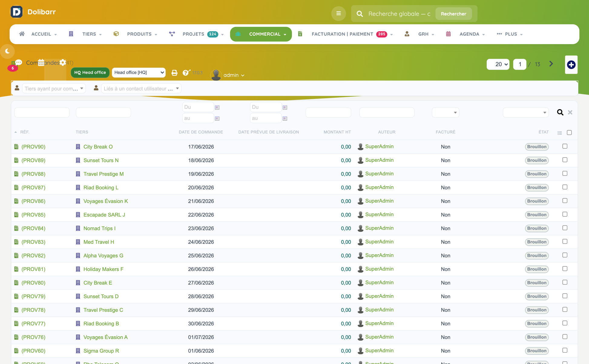Open chat bubble notifications icon
This screenshot has width=589, height=364.
(x=18, y=62)
